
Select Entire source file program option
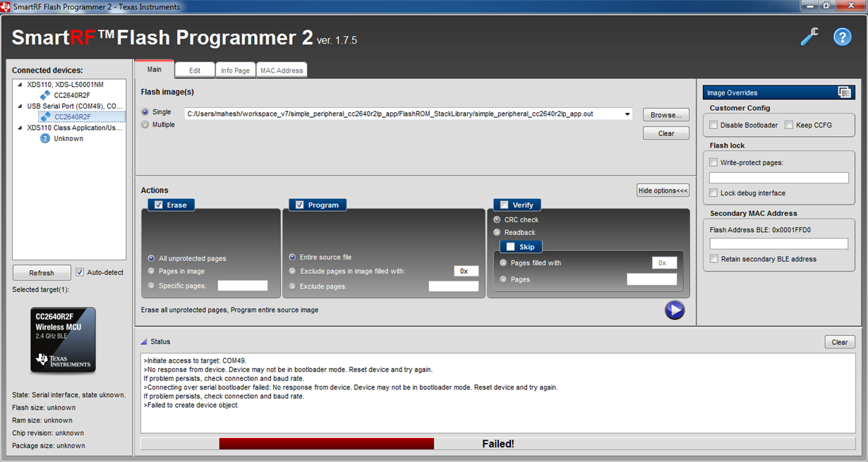(293, 257)
